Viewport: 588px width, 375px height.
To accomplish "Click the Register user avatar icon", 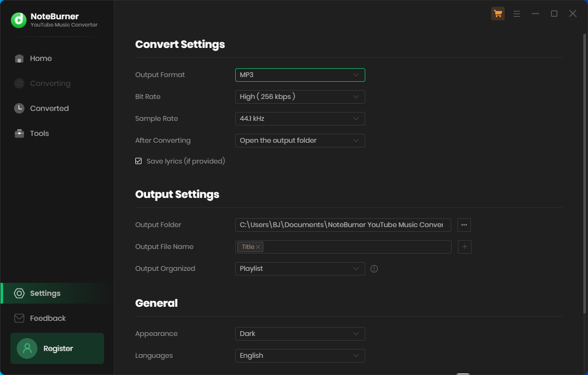I will pos(27,348).
